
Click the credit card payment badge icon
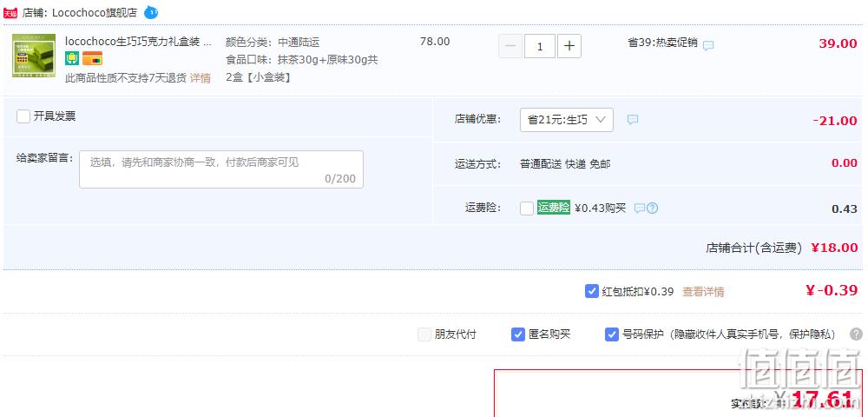(x=93, y=58)
